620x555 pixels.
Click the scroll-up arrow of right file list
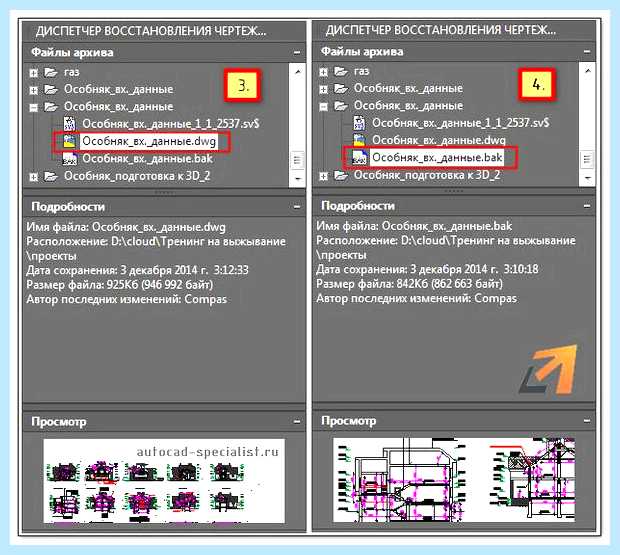pos(588,71)
